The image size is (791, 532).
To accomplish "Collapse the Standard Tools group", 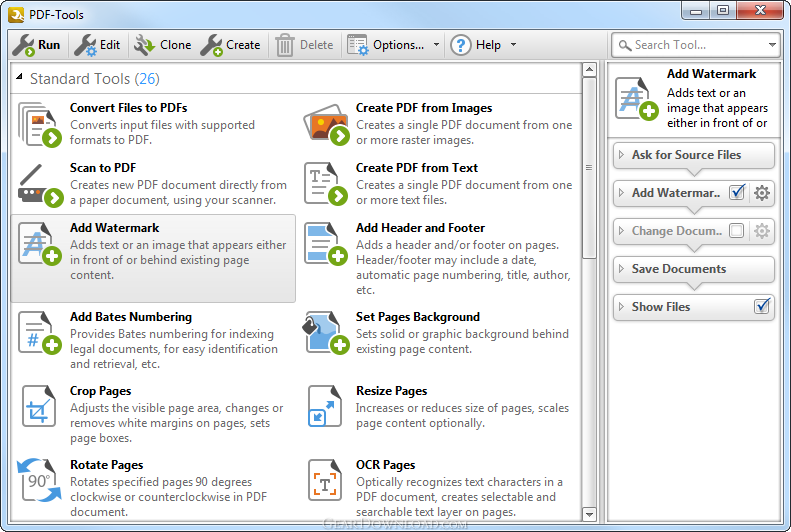I will tap(19, 77).
